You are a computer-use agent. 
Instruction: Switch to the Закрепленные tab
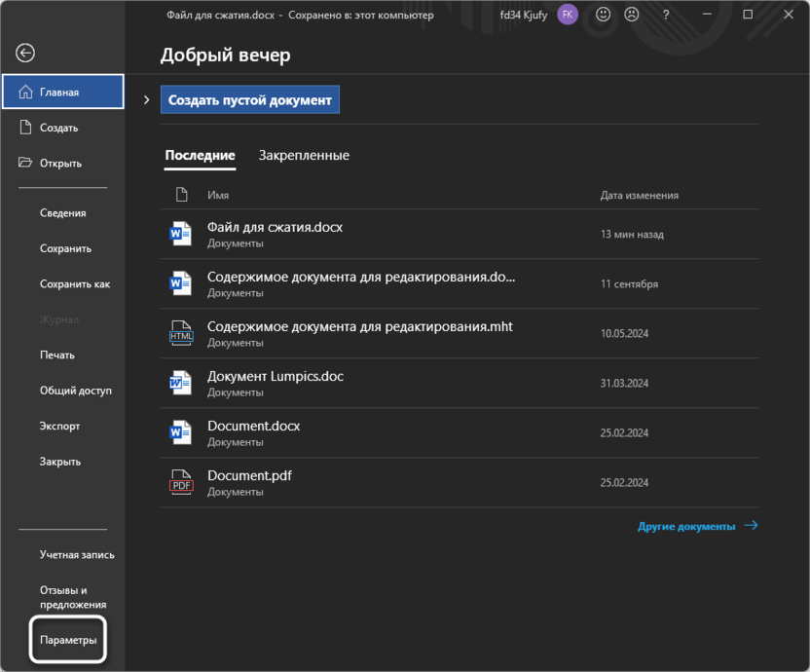304,156
